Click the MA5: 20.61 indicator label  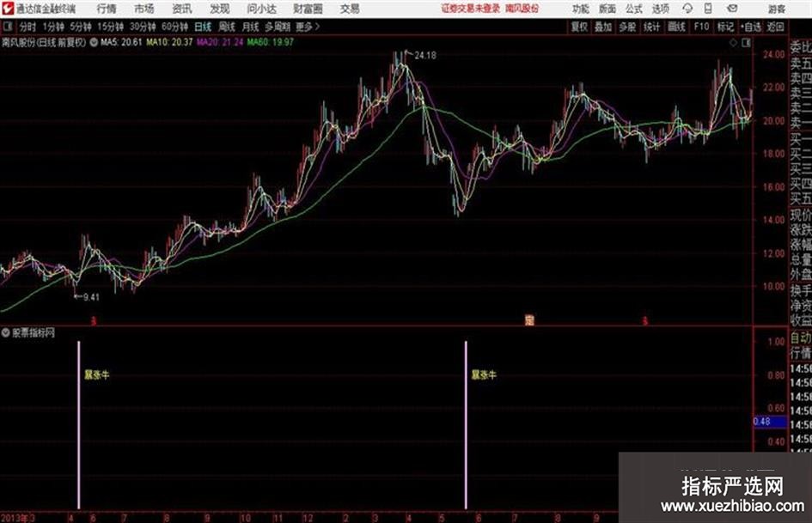121,42
